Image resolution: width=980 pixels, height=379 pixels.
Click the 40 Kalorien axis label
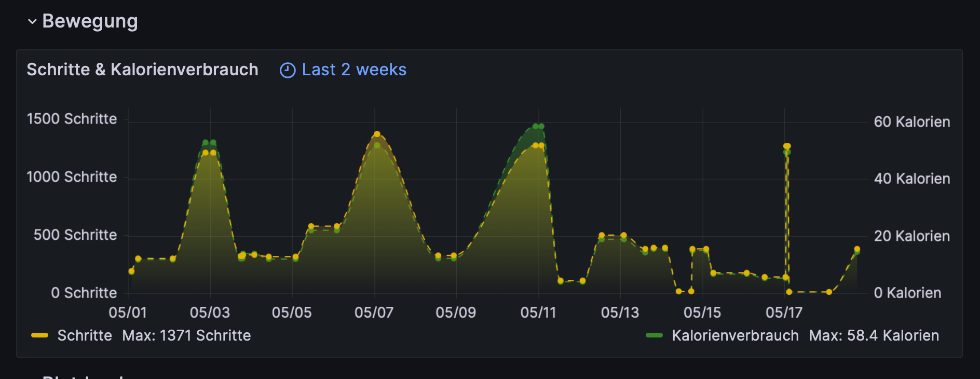pos(912,179)
